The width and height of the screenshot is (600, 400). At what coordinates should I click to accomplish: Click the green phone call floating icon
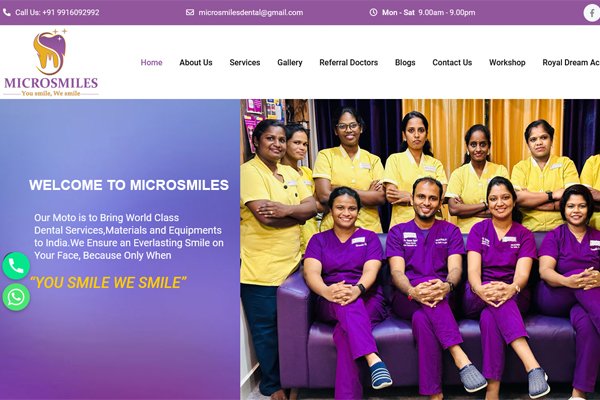(x=16, y=266)
